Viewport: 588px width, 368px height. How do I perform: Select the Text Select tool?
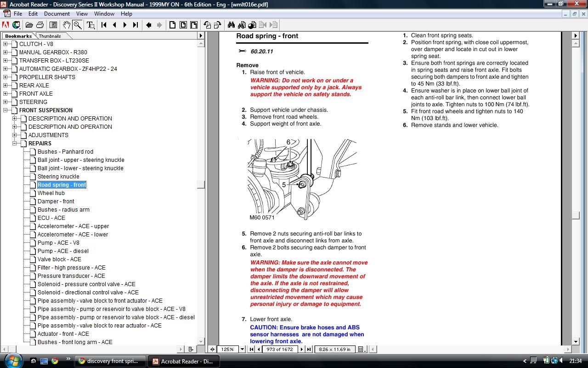point(90,25)
